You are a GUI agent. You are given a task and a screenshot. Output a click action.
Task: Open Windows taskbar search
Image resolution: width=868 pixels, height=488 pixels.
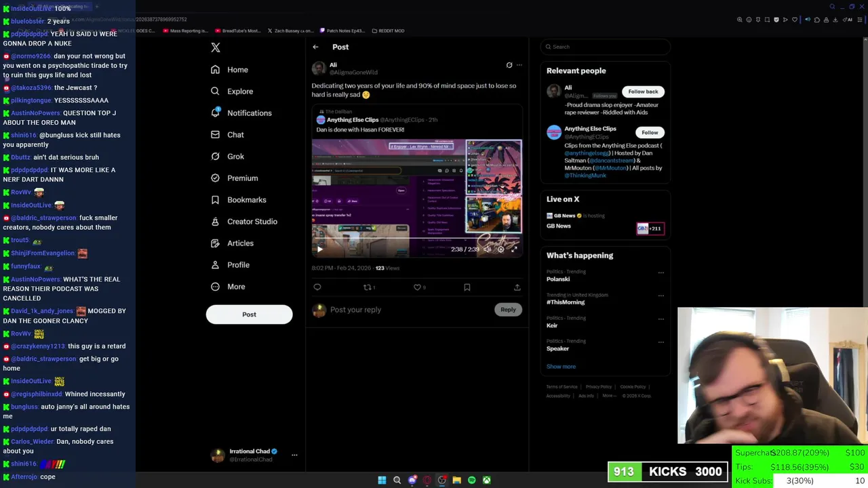(x=397, y=480)
